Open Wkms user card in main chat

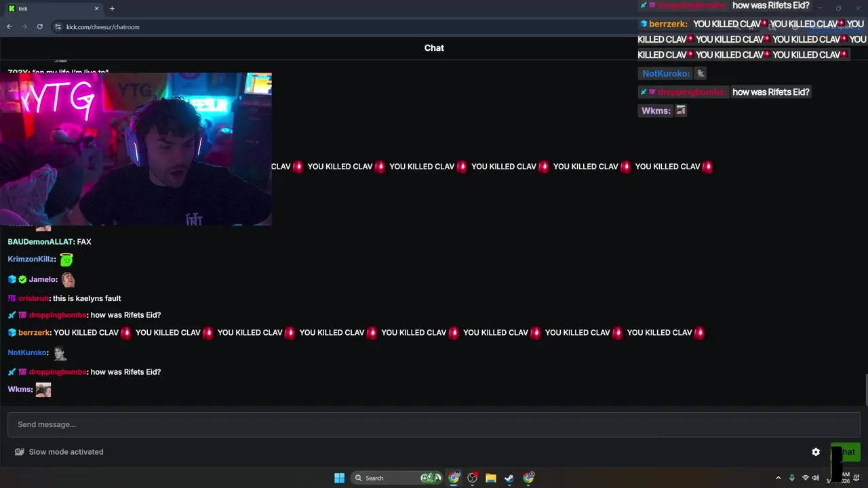(x=20, y=389)
